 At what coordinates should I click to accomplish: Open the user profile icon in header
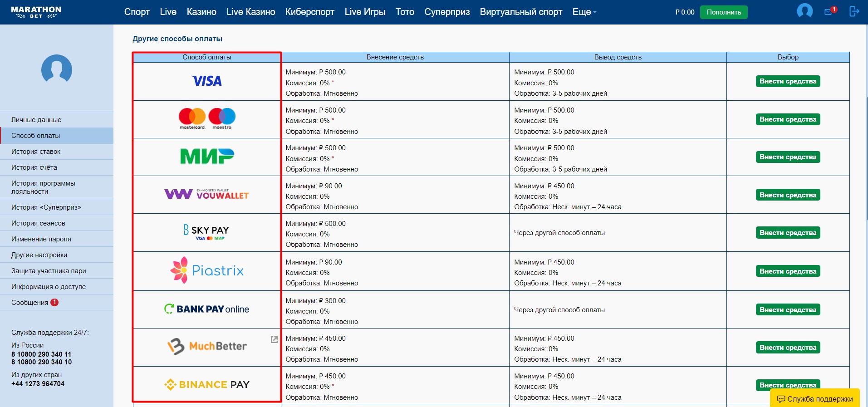(x=804, y=11)
